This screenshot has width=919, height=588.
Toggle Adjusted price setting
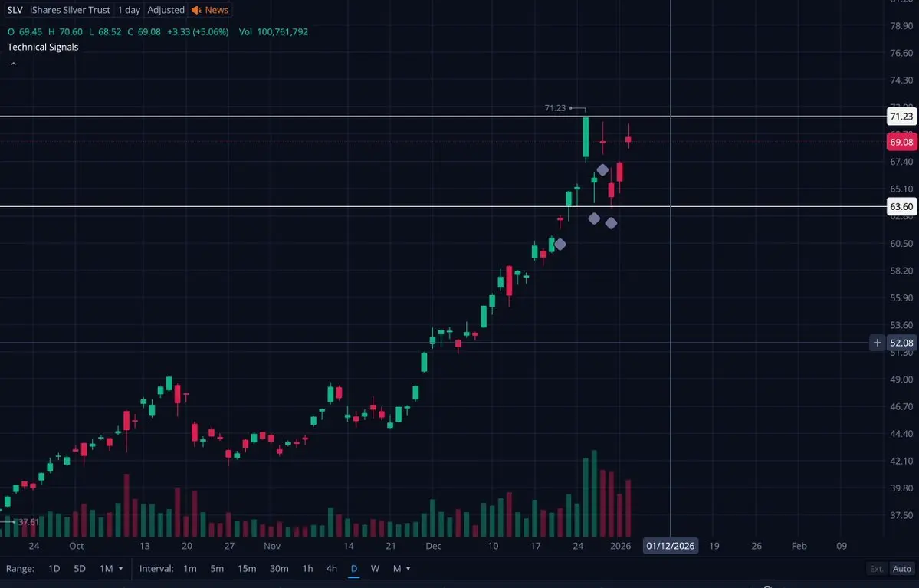click(166, 10)
